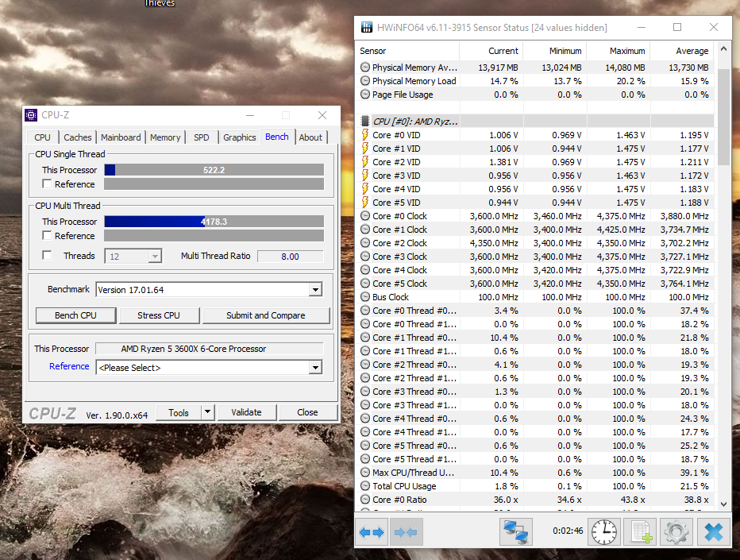The width and height of the screenshot is (740, 560).
Task: Click the Current column header
Action: pyautogui.click(x=491, y=51)
